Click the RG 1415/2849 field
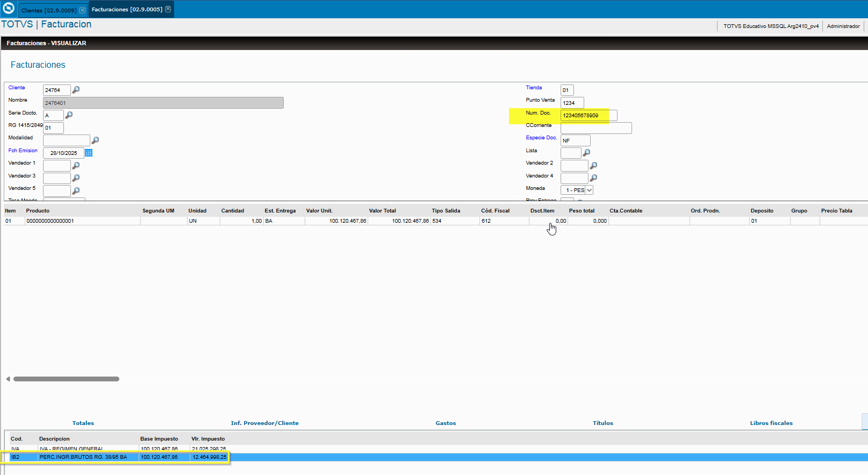The image size is (868, 475). 53,128
